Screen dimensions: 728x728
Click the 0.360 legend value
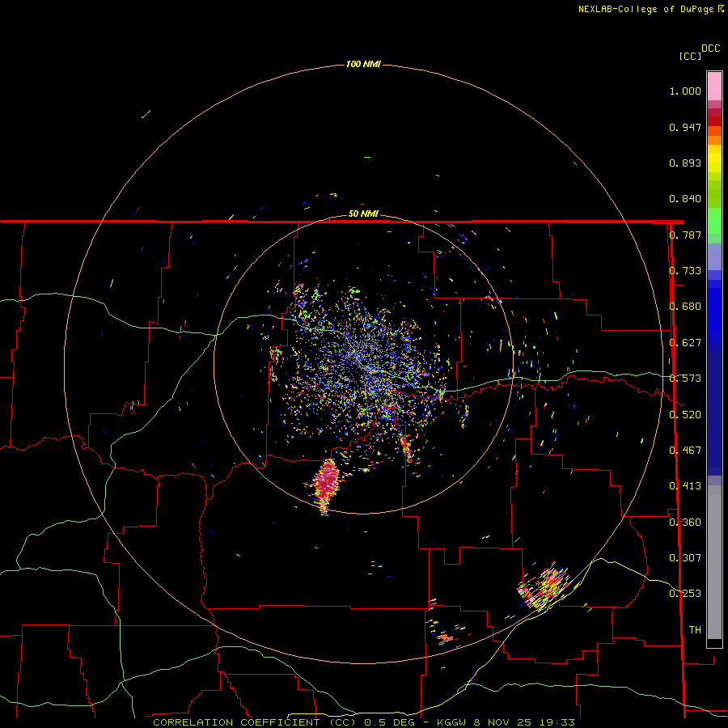click(x=685, y=523)
